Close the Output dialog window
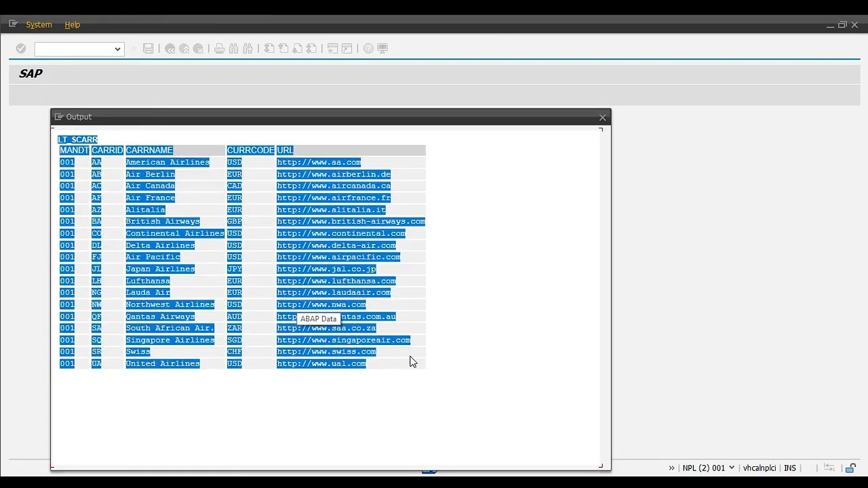Screen dimensions: 868x488 (x=602, y=117)
